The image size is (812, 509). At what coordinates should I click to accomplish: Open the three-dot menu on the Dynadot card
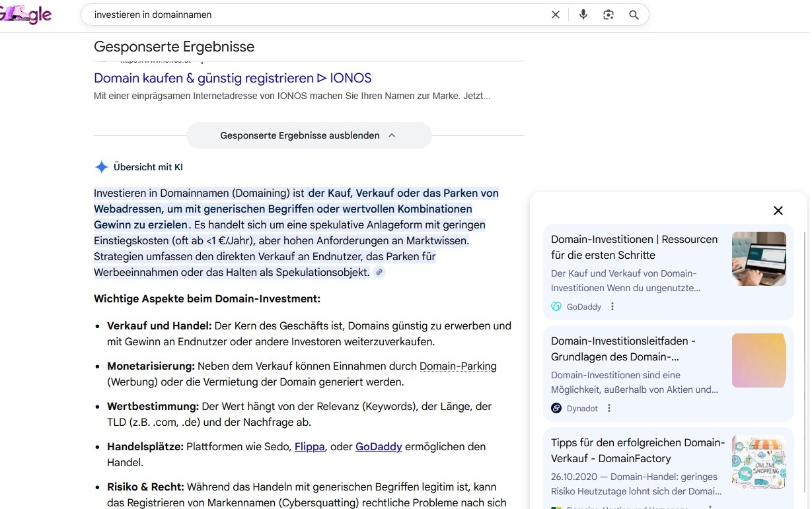tap(609, 407)
